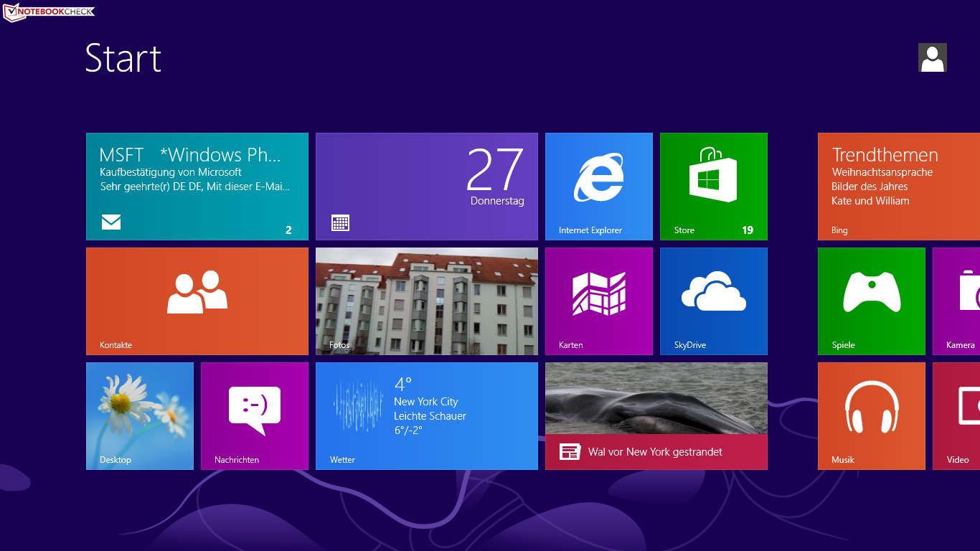This screenshot has height=551, width=980.
Task: Open the Kamera tile
Action: point(956,301)
